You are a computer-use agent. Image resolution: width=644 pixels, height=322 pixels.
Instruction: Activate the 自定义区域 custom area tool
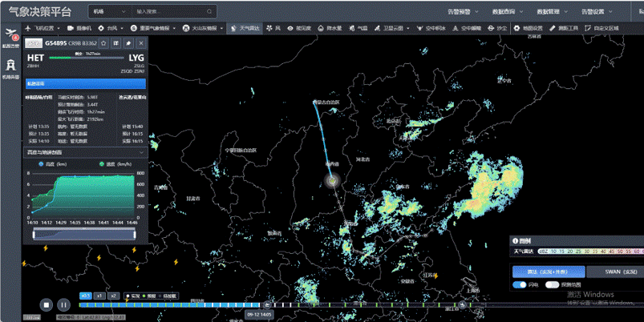pyautogui.click(x=603, y=28)
